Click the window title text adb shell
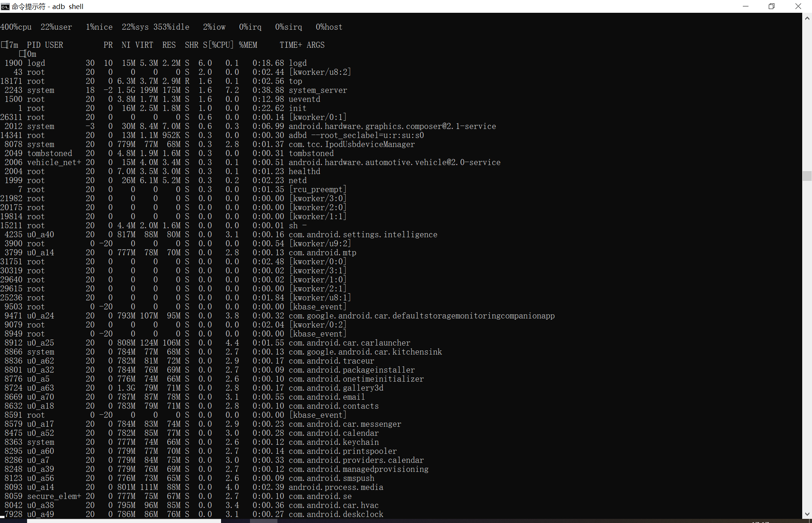This screenshot has width=812, height=523. click(x=68, y=6)
